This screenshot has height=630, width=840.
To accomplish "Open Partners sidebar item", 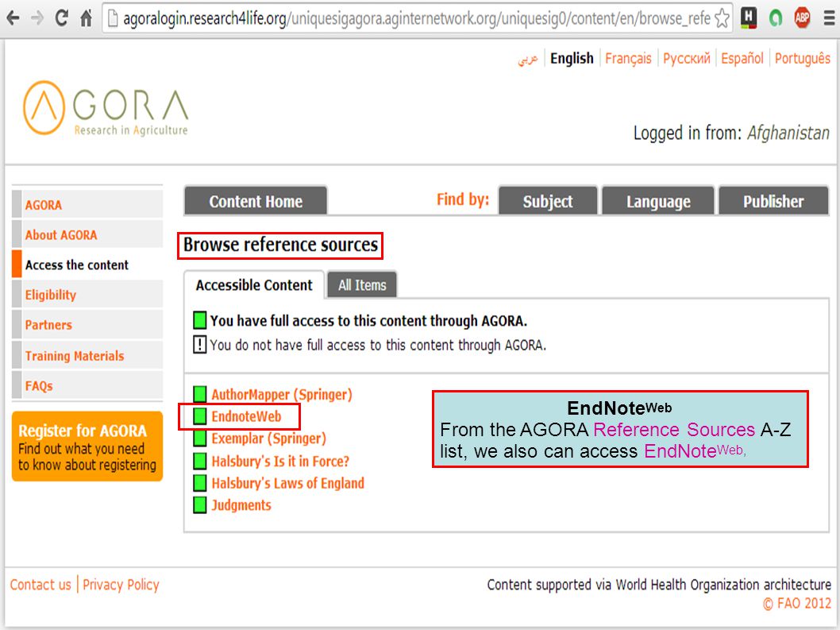I will [87, 325].
